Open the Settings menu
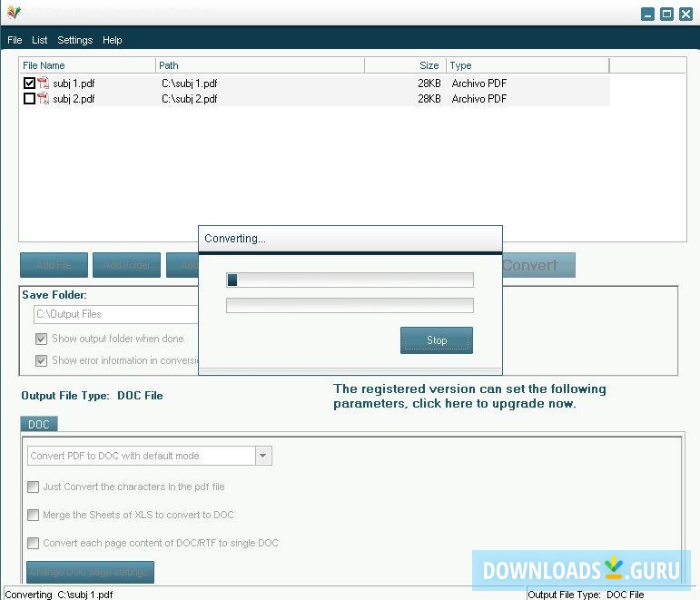700x600 pixels. pyautogui.click(x=75, y=40)
